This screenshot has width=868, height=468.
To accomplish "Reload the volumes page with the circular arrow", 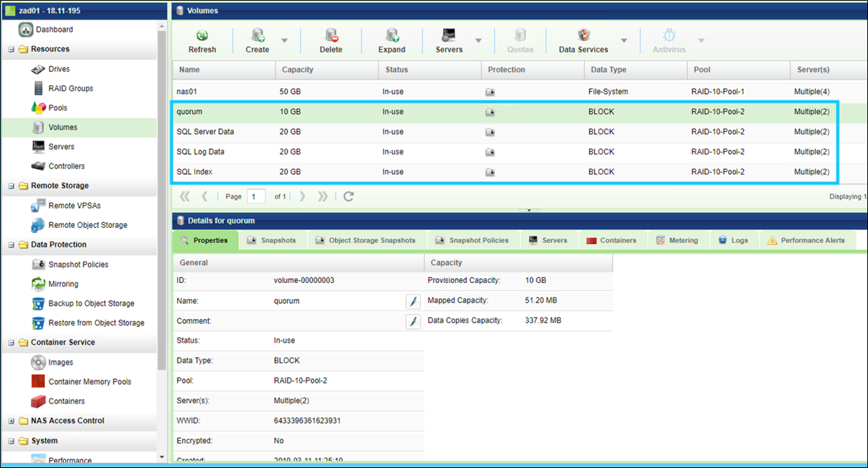I will (x=349, y=196).
